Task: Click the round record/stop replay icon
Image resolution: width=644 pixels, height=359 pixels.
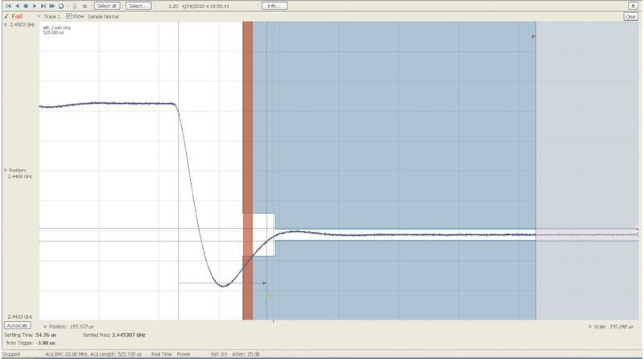Action: click(x=26, y=6)
